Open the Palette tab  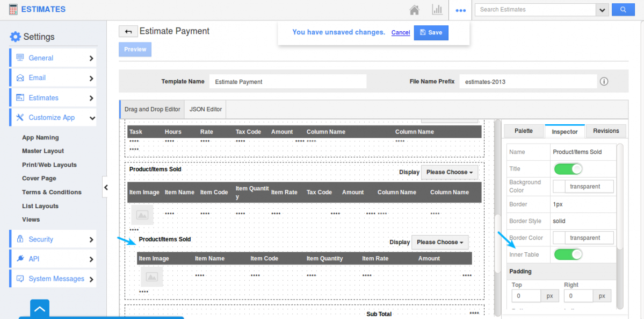[524, 131]
